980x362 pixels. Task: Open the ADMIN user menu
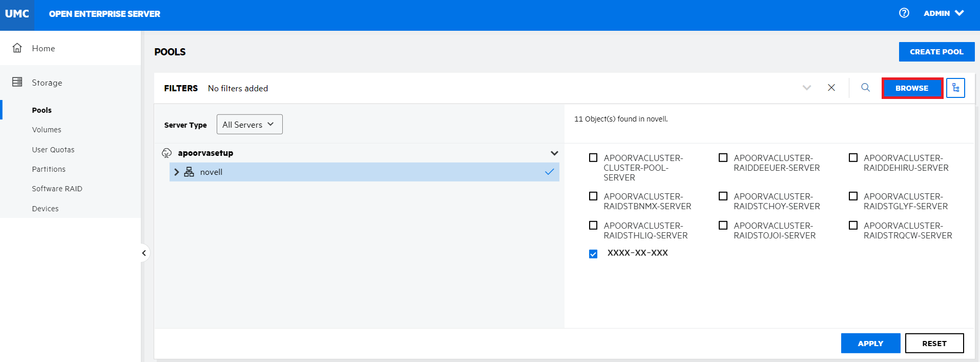[x=944, y=13]
